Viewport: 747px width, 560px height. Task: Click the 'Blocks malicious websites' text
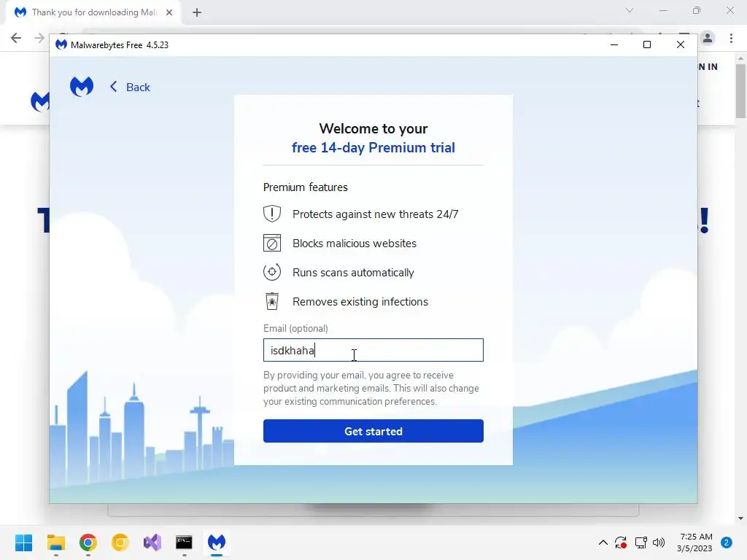click(355, 244)
